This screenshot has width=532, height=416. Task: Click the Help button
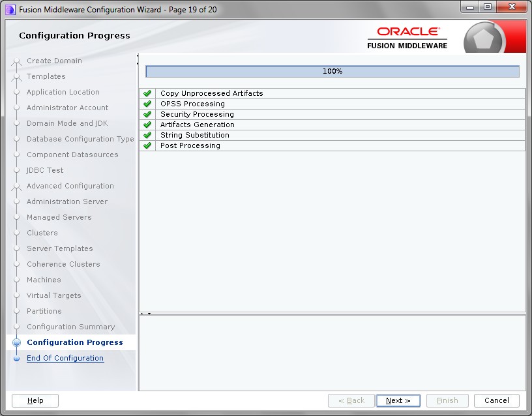tap(35, 400)
